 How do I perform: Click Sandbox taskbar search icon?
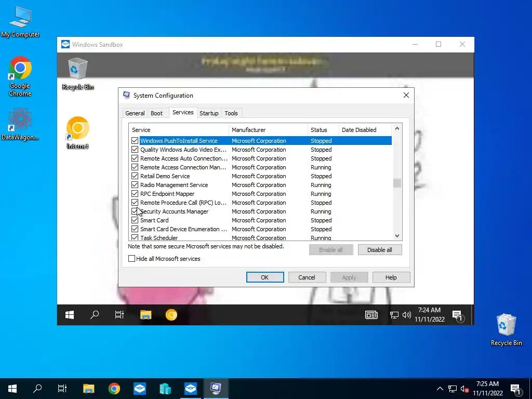coord(95,315)
